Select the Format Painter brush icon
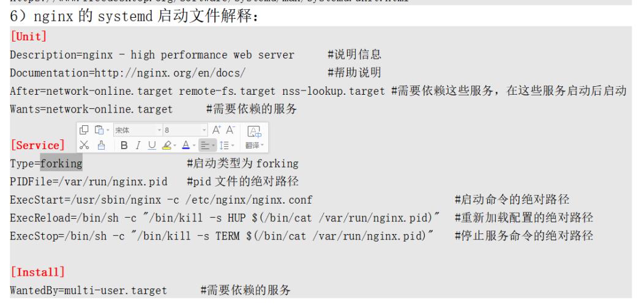Viewport: 644px width, 305px height. pos(101,145)
